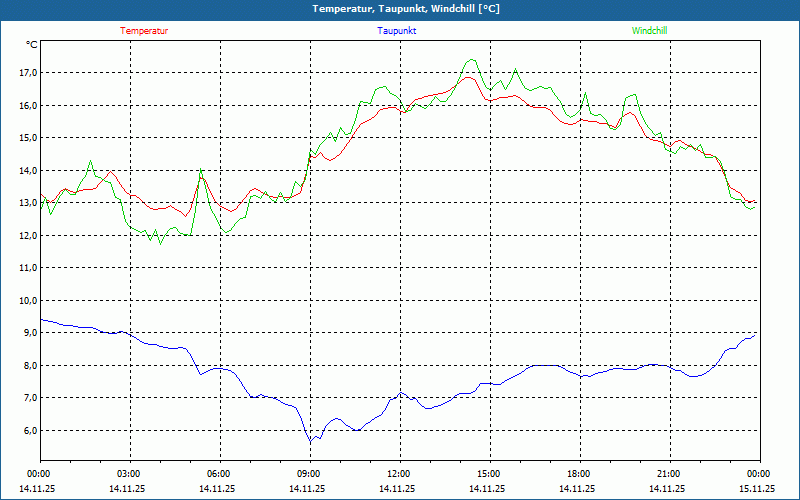Click the blue Taupunkt legend label
This screenshot has height=500, width=800.
point(397,31)
